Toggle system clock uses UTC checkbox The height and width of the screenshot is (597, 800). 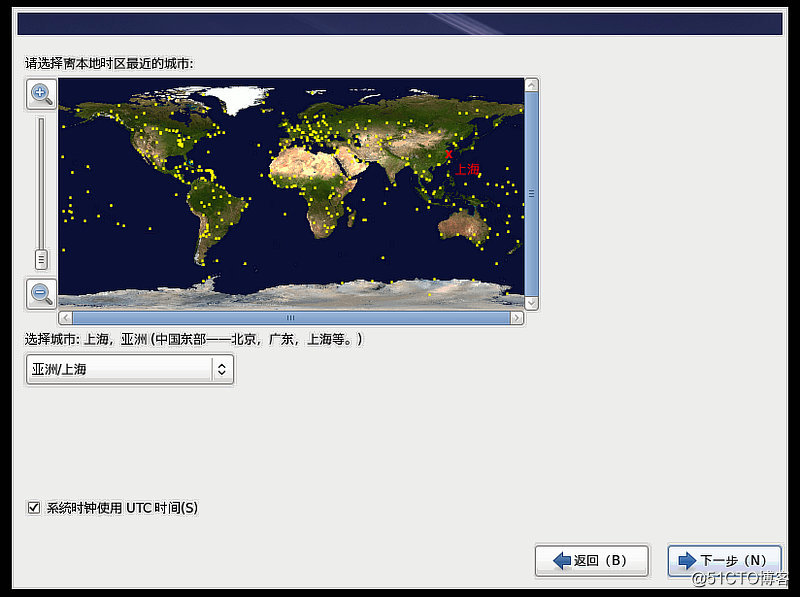click(34, 508)
